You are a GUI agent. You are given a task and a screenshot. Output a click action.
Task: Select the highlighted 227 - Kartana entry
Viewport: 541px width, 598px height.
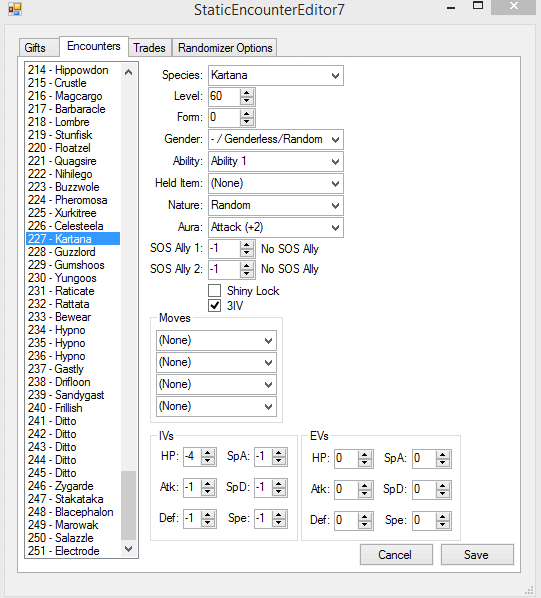click(73, 239)
